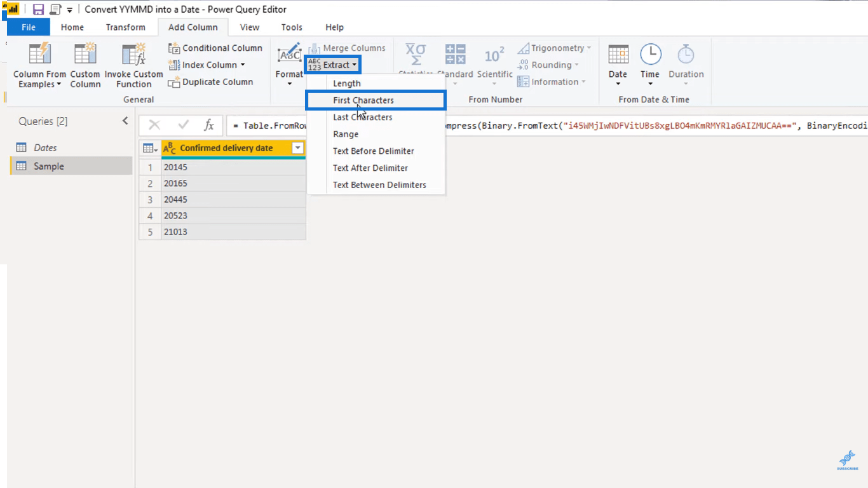This screenshot has height=488, width=868.
Task: Open Confirmed delivery date filter dropdown
Action: [x=297, y=148]
